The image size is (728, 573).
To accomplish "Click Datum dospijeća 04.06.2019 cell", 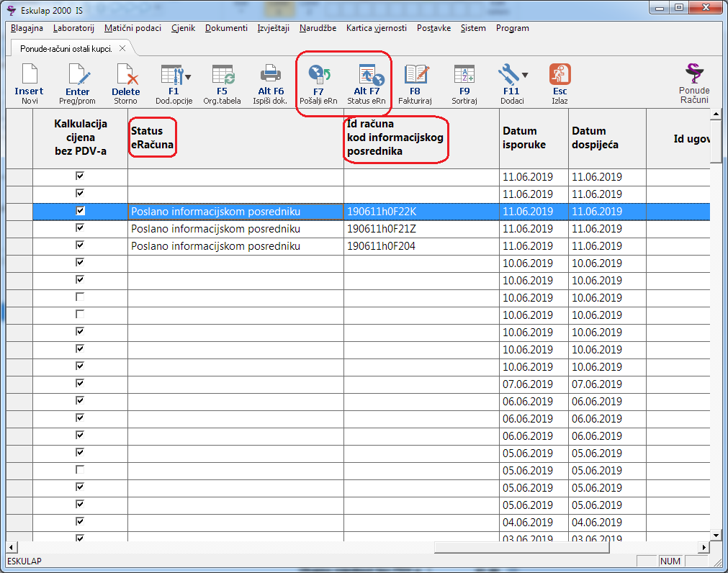I will (607, 523).
